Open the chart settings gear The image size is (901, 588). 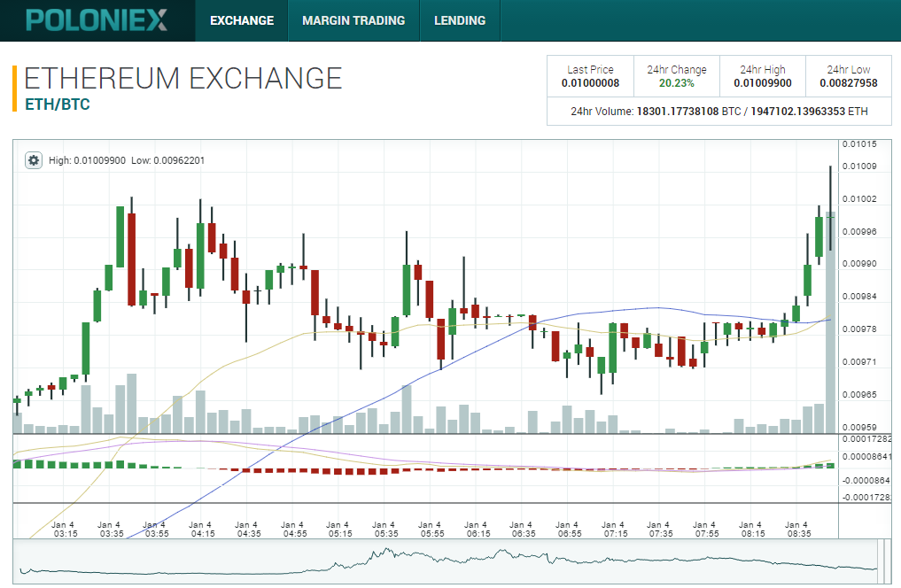(34, 160)
